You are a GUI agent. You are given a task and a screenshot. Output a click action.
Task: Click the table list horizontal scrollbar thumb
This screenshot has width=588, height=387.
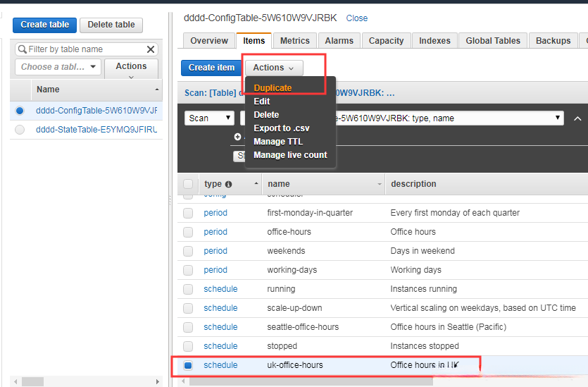tap(32, 382)
